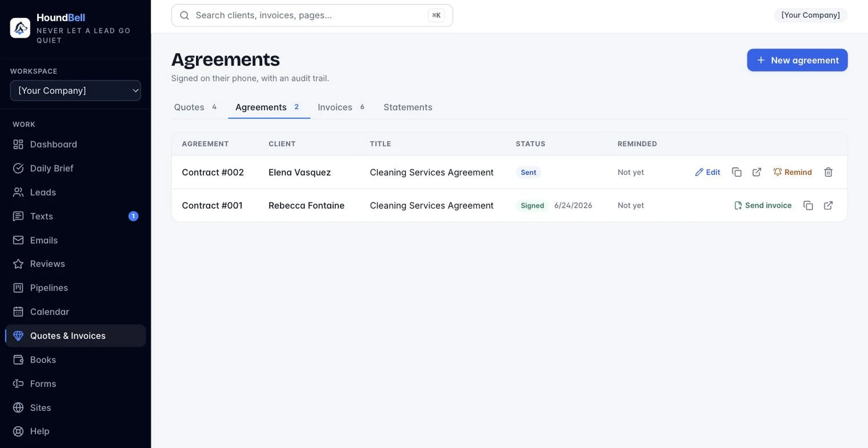This screenshot has height=448, width=868.
Task: Select client name Elena Vasquez
Action: coord(299,172)
